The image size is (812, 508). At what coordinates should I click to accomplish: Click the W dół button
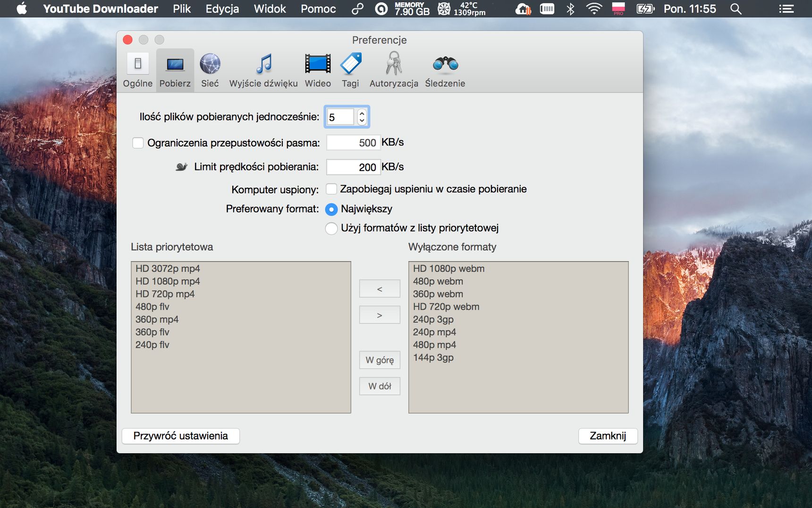point(380,386)
